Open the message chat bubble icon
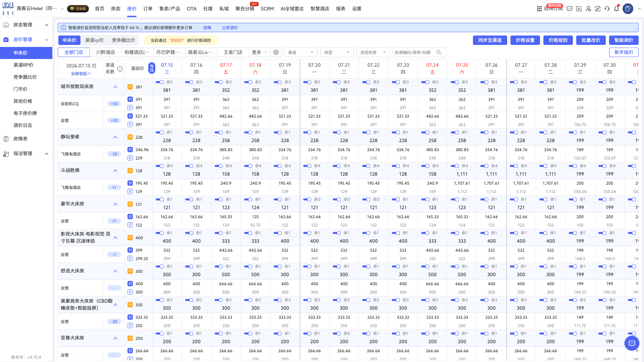 (x=570, y=9)
